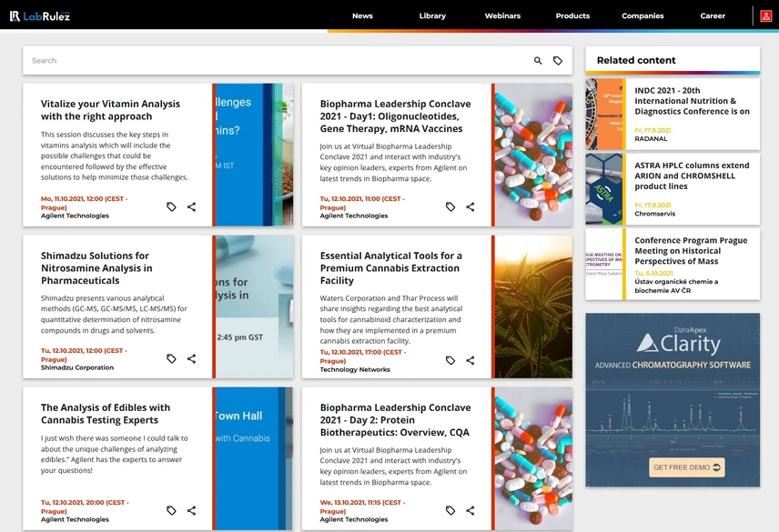Share the Shimadzu Nitrosamine webinar
Screen dimensions: 779x532
coord(191,359)
